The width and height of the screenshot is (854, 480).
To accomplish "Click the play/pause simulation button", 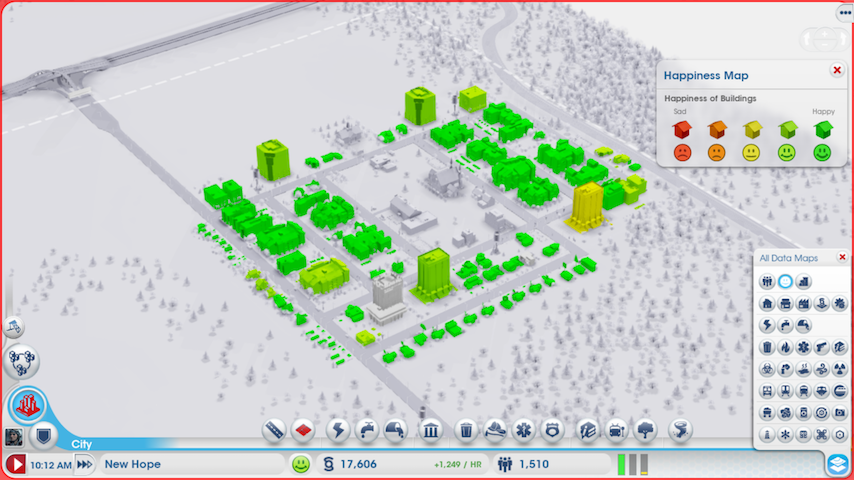I will (x=16, y=464).
